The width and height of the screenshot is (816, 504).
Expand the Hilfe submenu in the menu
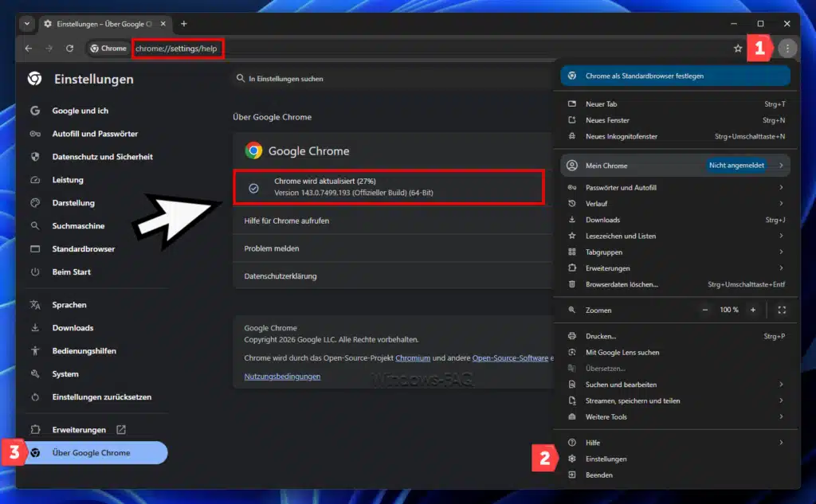pos(779,442)
